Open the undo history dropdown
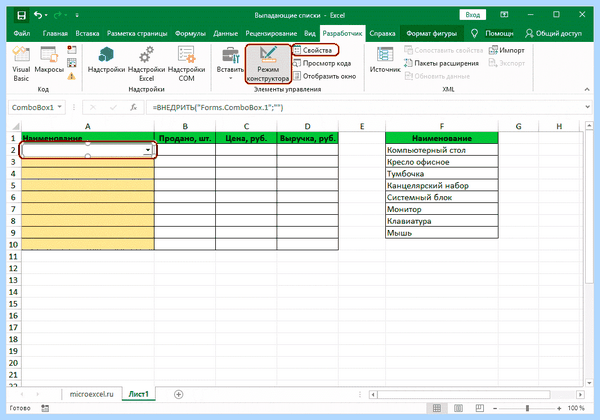 tap(46, 15)
